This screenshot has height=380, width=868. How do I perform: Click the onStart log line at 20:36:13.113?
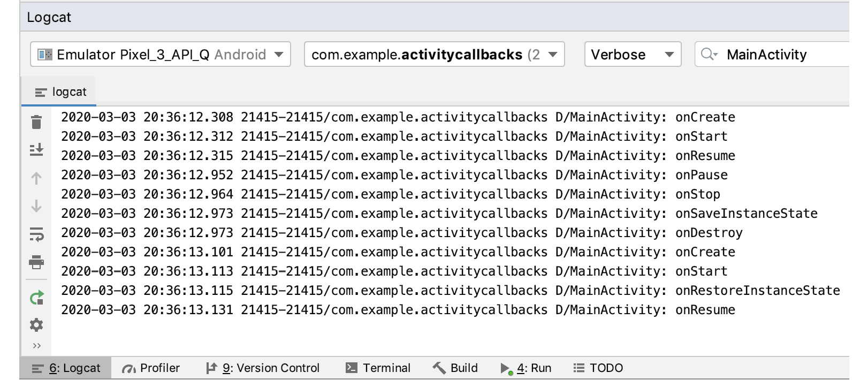394,271
